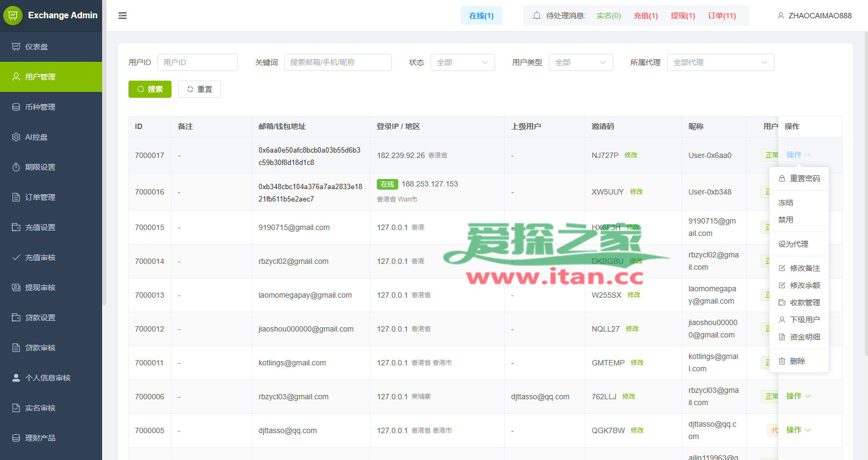Expand 操作 dropdown for user 7000006
Viewport: 868px width, 460px height.
pyautogui.click(x=798, y=396)
